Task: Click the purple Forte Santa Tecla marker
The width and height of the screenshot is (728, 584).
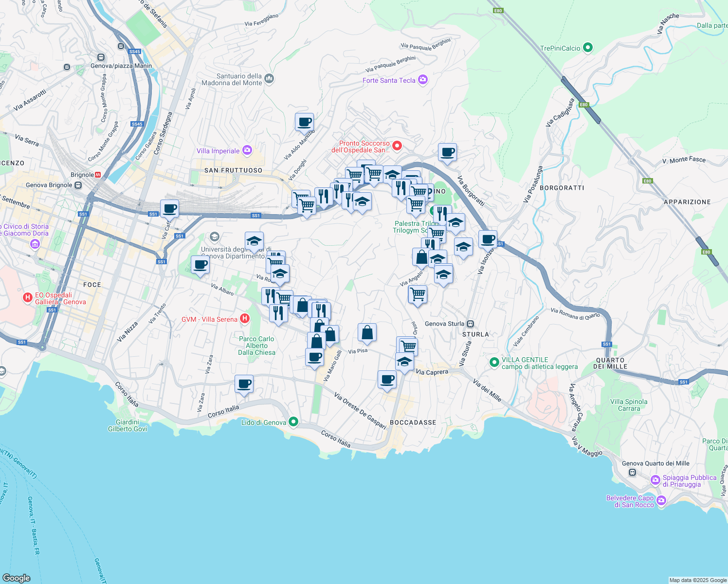Action: (x=422, y=79)
